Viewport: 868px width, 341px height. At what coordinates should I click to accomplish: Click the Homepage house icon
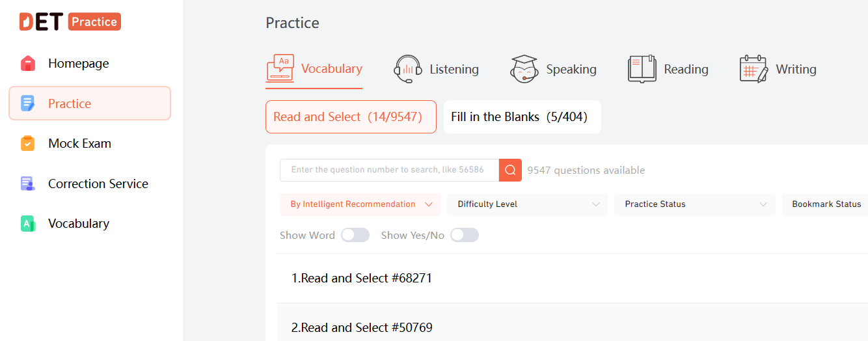[x=27, y=63]
